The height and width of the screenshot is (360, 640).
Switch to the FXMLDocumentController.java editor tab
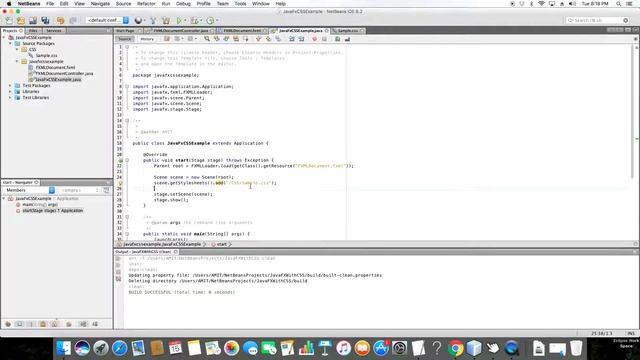point(180,31)
